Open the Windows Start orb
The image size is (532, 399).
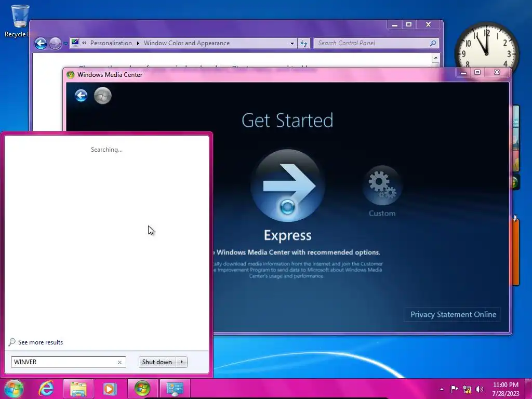click(14, 389)
